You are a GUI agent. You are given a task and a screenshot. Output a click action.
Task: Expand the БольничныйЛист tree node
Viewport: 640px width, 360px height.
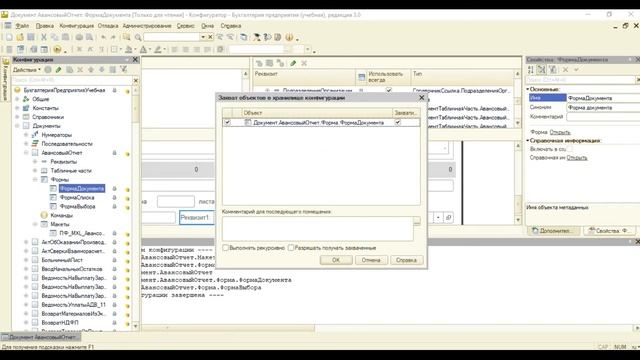click(x=26, y=260)
